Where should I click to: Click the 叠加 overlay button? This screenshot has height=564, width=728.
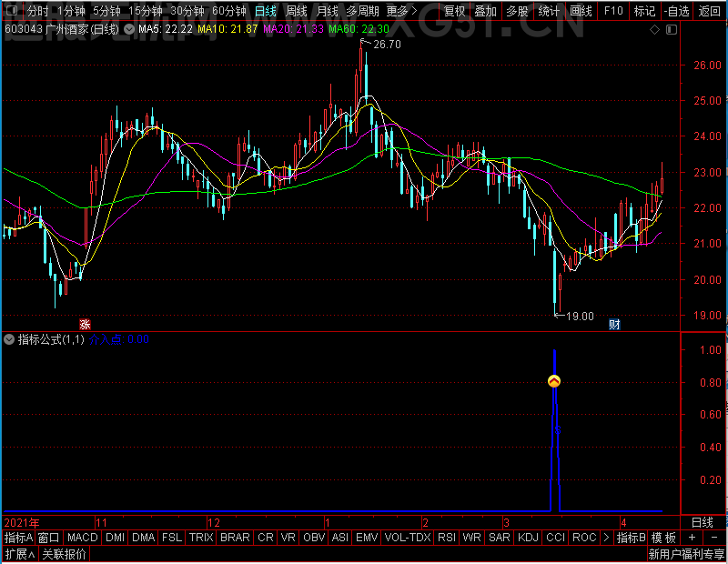(486, 11)
